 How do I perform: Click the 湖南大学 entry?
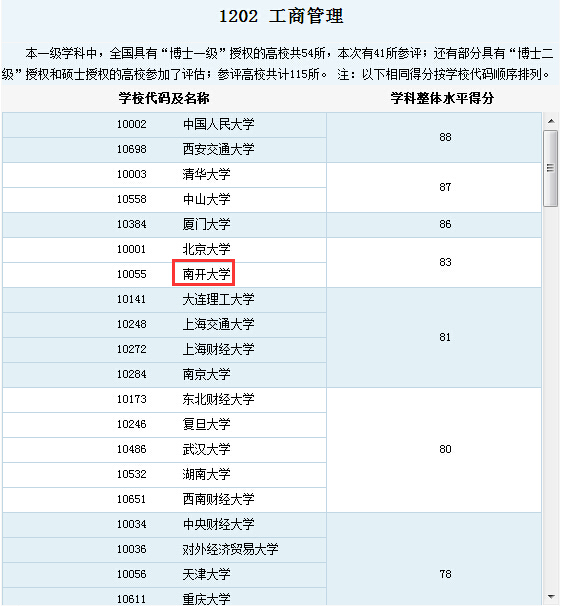click(x=206, y=474)
